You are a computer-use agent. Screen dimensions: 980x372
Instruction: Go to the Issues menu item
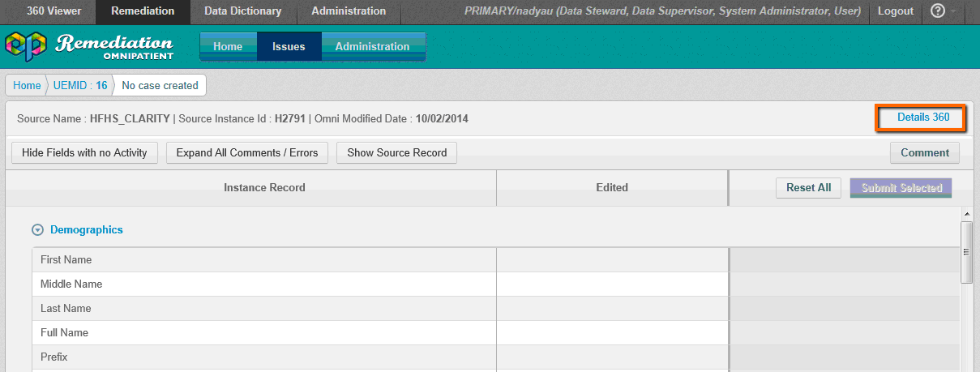[x=289, y=46]
